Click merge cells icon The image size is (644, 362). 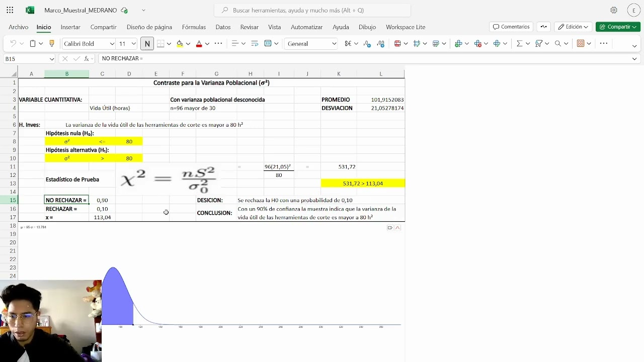[x=268, y=44]
